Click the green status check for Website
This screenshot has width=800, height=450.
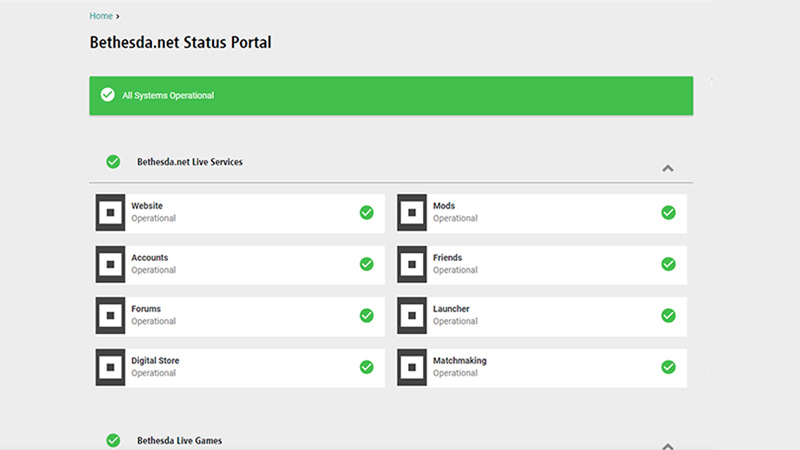366,212
